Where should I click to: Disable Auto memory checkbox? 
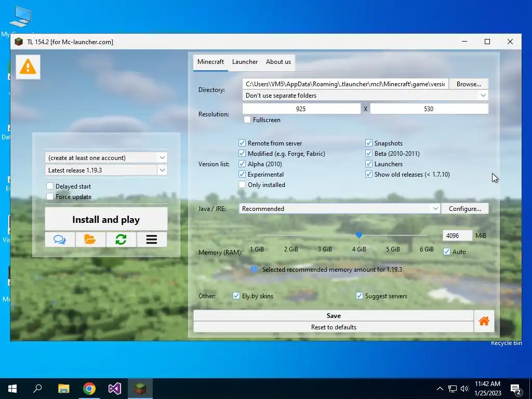click(x=447, y=252)
